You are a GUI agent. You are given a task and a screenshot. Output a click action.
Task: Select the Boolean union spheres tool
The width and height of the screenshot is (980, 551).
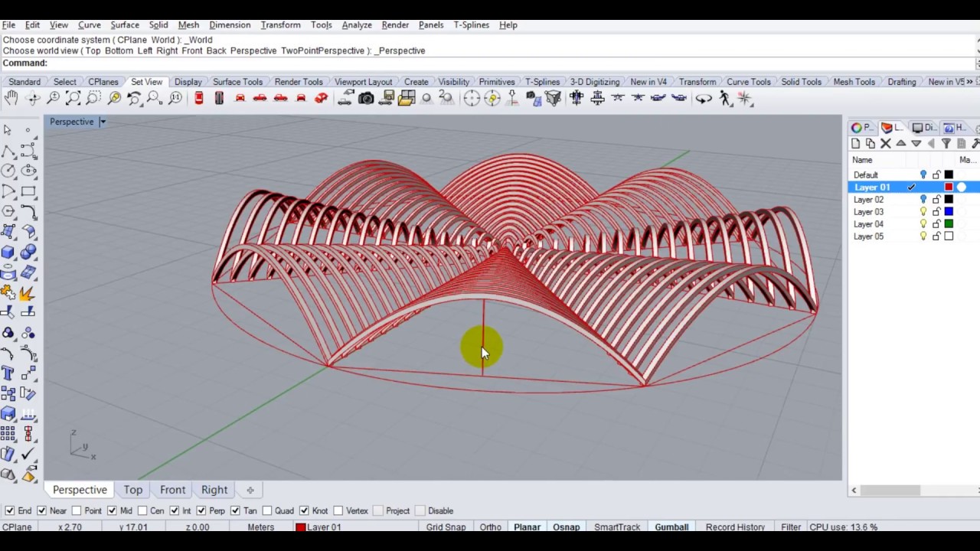pyautogui.click(x=28, y=252)
